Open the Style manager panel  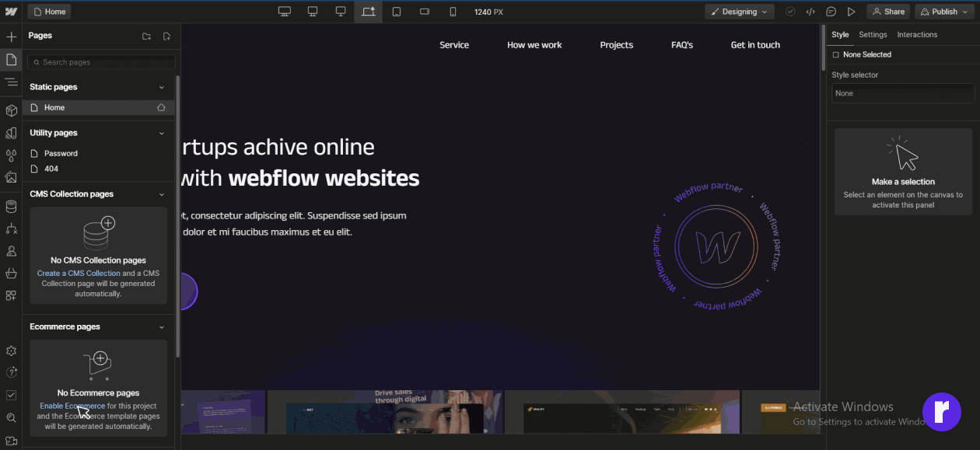pos(11,134)
